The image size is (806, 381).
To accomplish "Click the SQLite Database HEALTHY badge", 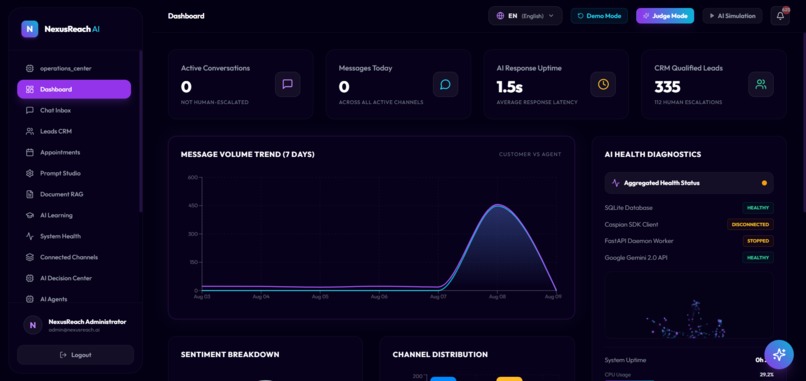I will (758, 208).
